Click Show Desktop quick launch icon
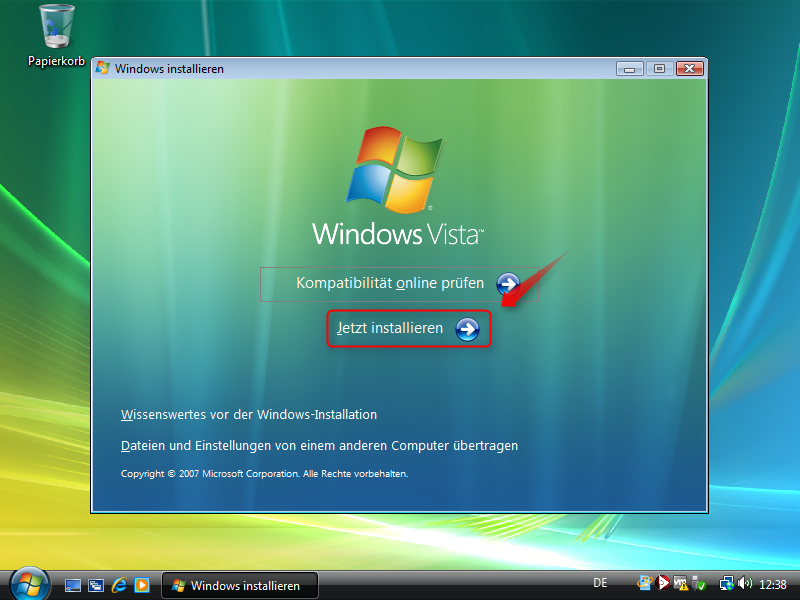The height and width of the screenshot is (600, 800). pyautogui.click(x=72, y=585)
